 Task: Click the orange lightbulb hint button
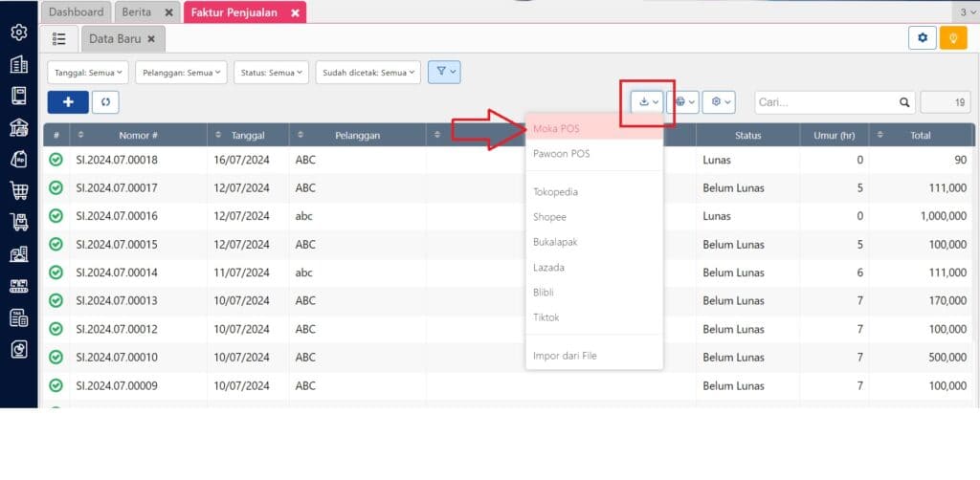click(x=952, y=37)
